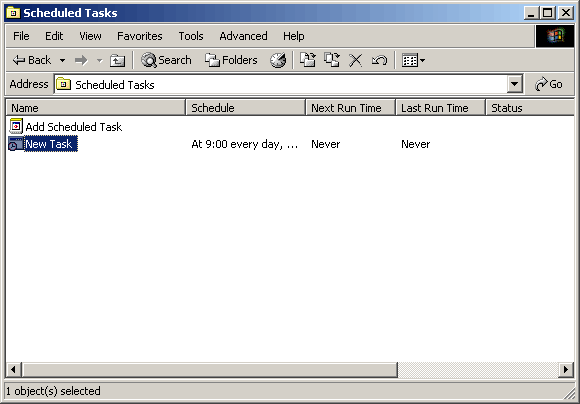The image size is (580, 404).
Task: Sort by the Status column header
Action: pyautogui.click(x=530, y=108)
